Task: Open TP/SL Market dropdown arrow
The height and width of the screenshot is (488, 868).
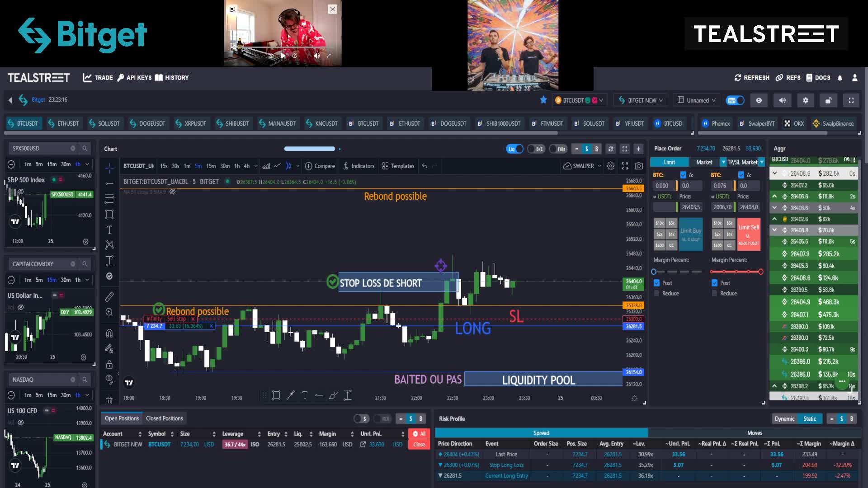Action: coord(762,162)
